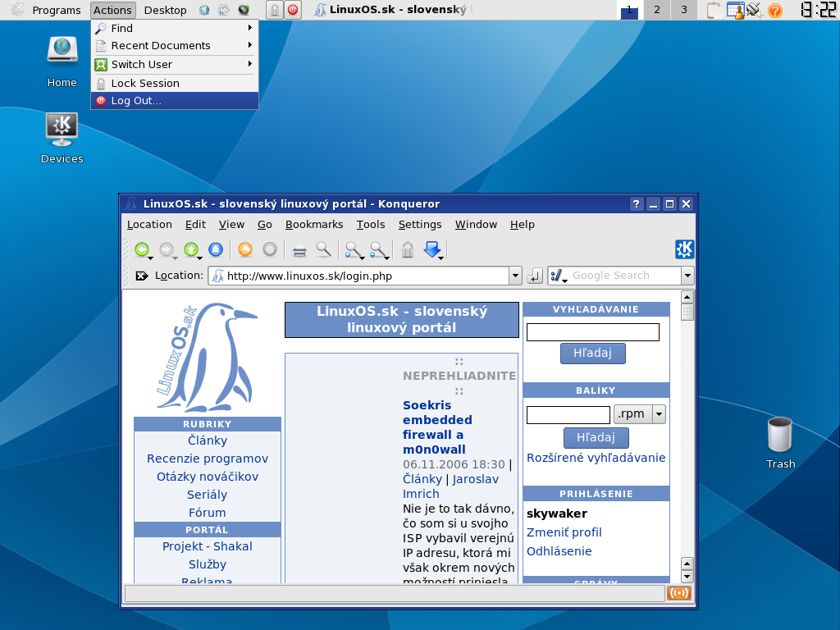Click the calendar-with-user icon in the system tray
This screenshot has height=630, width=840.
click(735, 10)
